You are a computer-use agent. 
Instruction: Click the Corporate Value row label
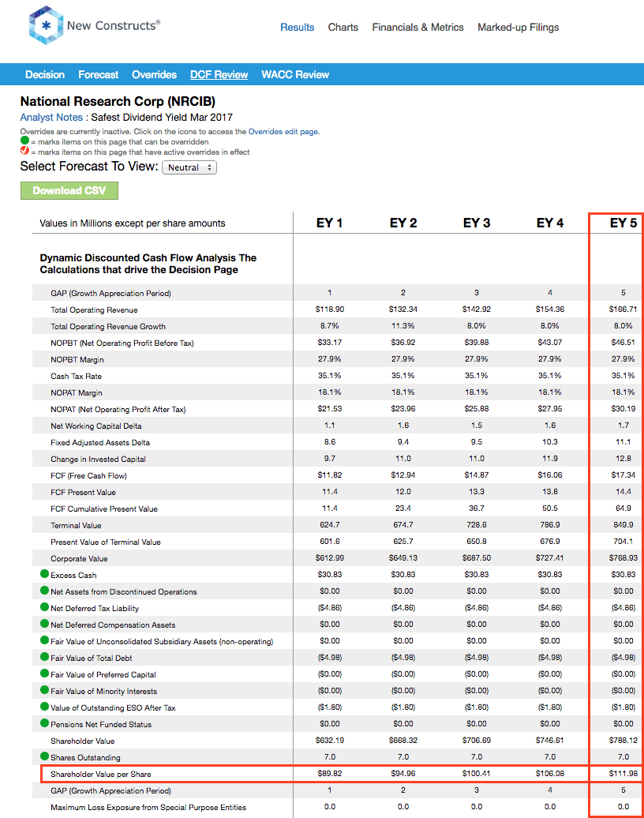[x=79, y=559]
